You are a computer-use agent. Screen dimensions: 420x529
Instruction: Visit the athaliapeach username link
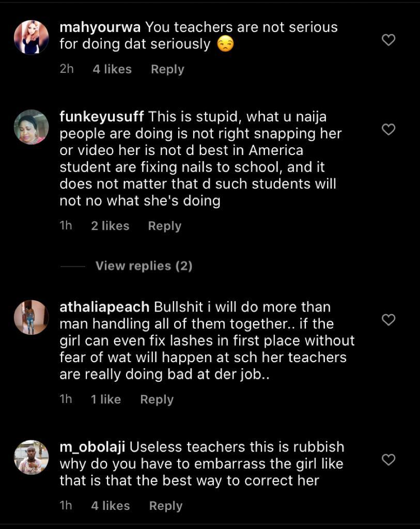tap(104, 307)
